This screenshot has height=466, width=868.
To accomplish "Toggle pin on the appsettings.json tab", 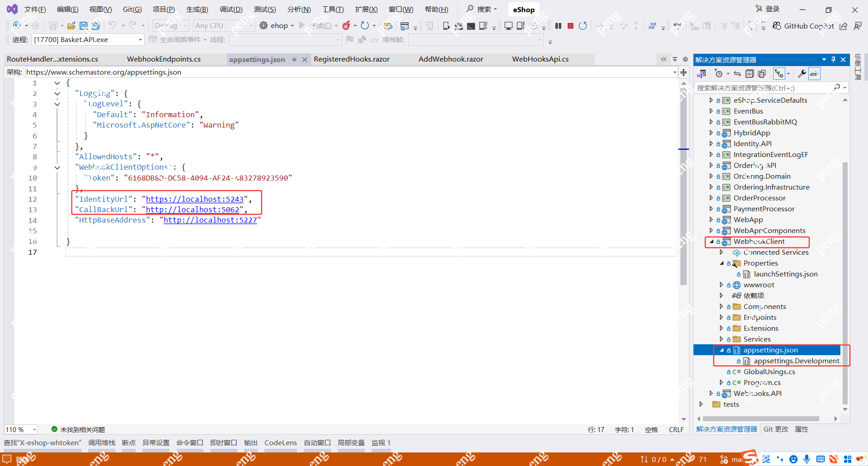I will tap(294, 59).
